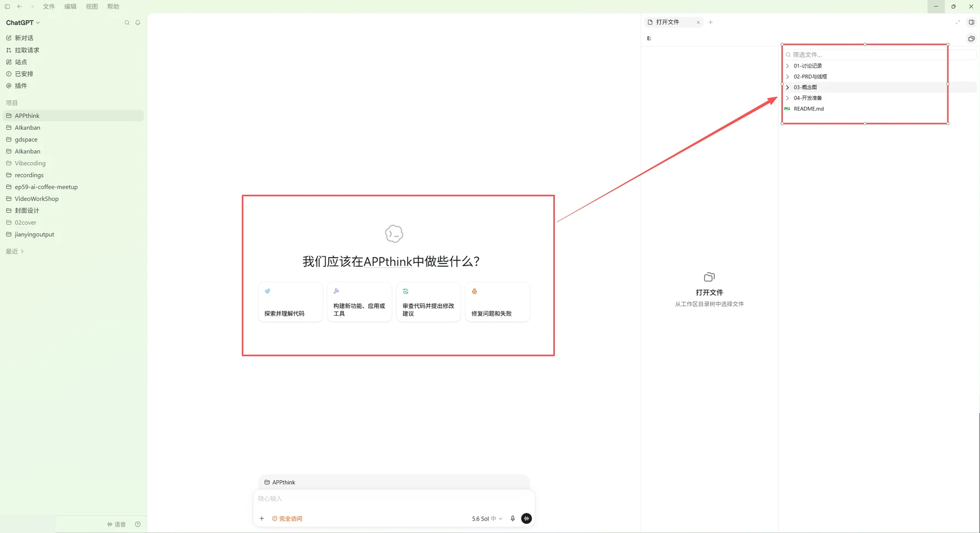Open the ChatGPT workspace dropdown
980x533 pixels.
[23, 23]
